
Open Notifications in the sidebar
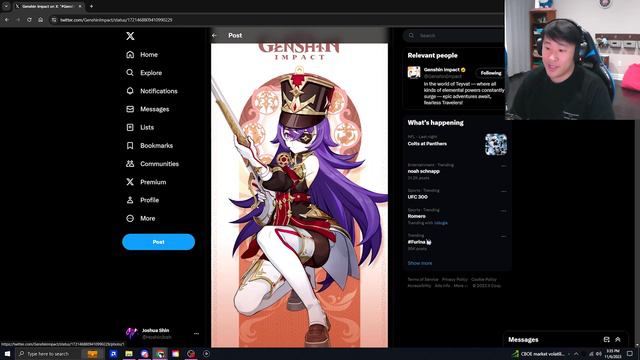[152, 91]
